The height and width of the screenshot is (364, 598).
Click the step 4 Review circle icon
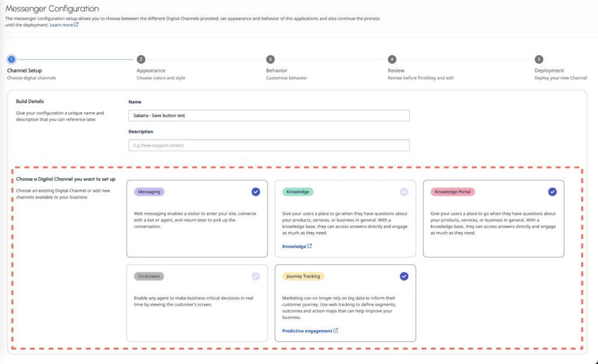tap(392, 59)
